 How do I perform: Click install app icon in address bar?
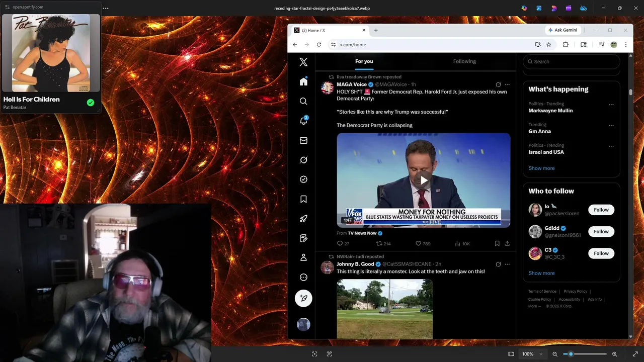538,45
